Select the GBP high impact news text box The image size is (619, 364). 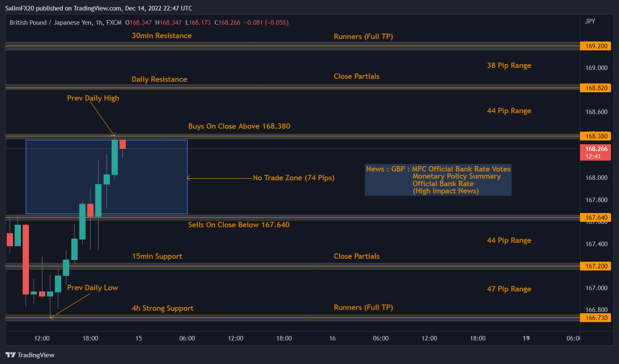pyautogui.click(x=438, y=180)
